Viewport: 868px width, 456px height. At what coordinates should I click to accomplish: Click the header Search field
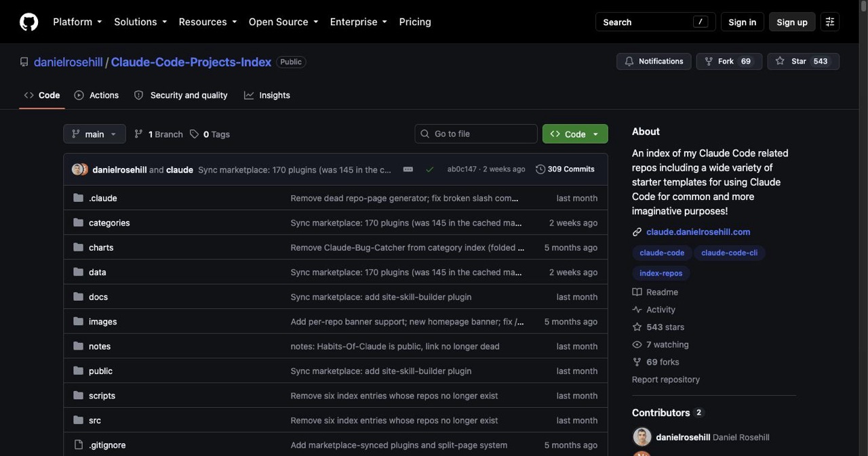pos(654,22)
